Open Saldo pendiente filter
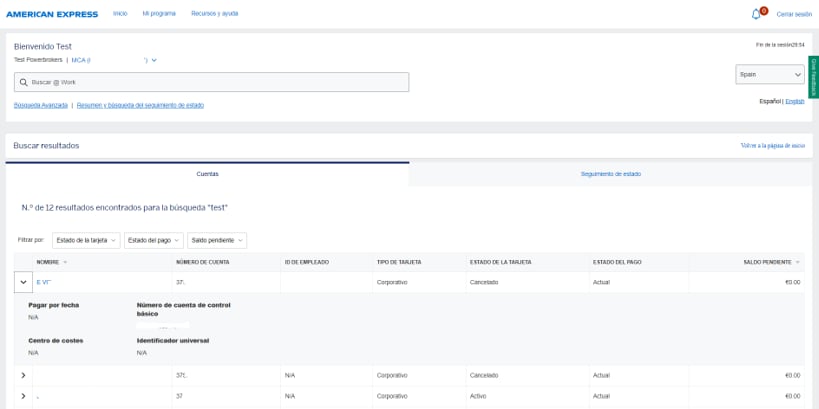 pyautogui.click(x=217, y=240)
